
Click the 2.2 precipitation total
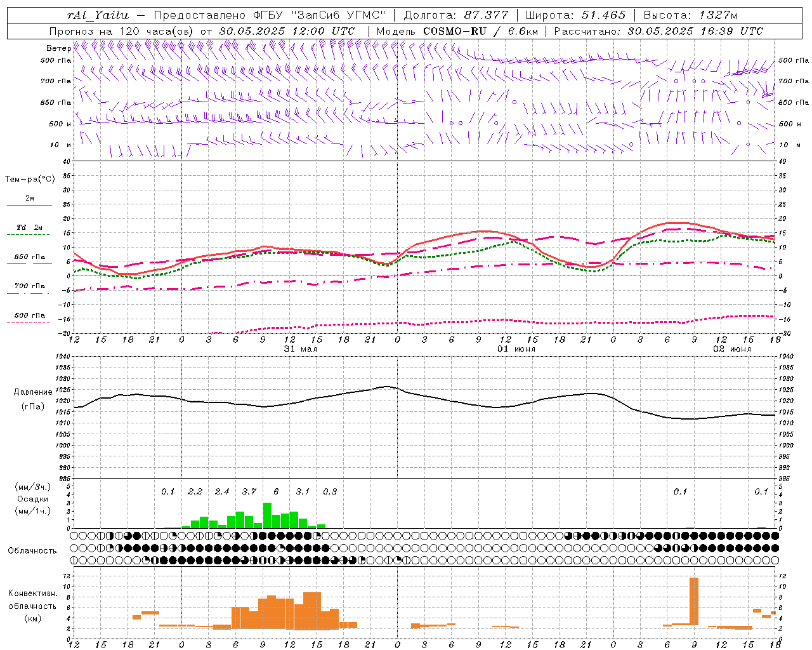[x=195, y=491]
